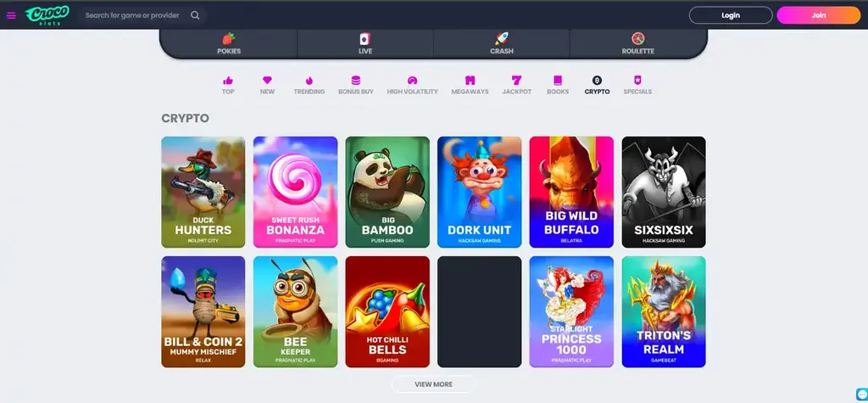Screen dimensions: 868x403
Task: Open the Crash category tab
Action: click(502, 43)
